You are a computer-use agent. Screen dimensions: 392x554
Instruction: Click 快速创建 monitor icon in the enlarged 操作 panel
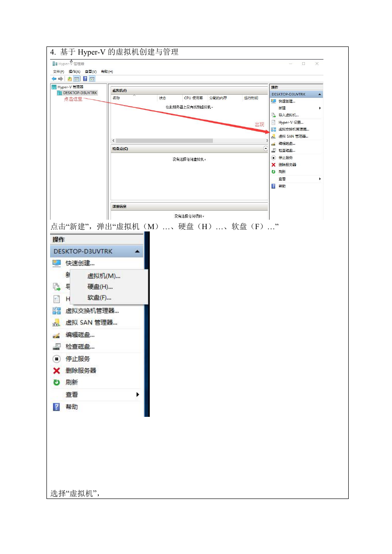coord(56,263)
